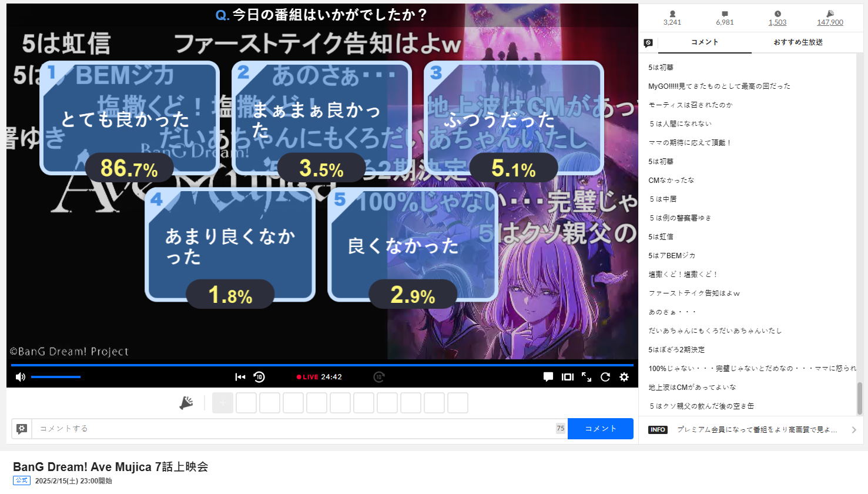Toggle comment overlay display icon
Image resolution: width=868 pixels, height=494 pixels.
pyautogui.click(x=548, y=377)
